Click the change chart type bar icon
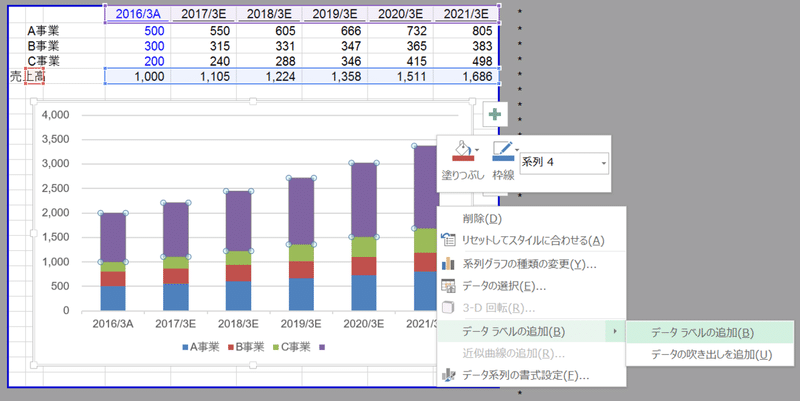Screen dimensions: 800x401 pos(448,264)
